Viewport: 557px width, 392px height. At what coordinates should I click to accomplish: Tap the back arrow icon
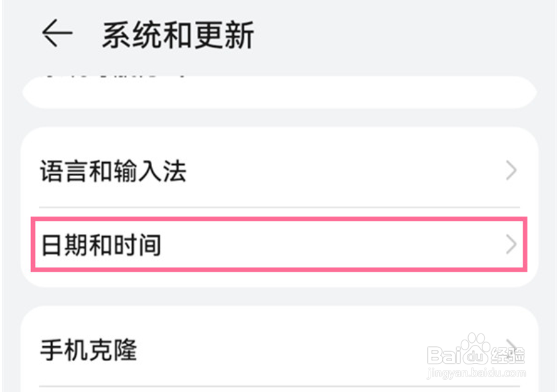(57, 34)
